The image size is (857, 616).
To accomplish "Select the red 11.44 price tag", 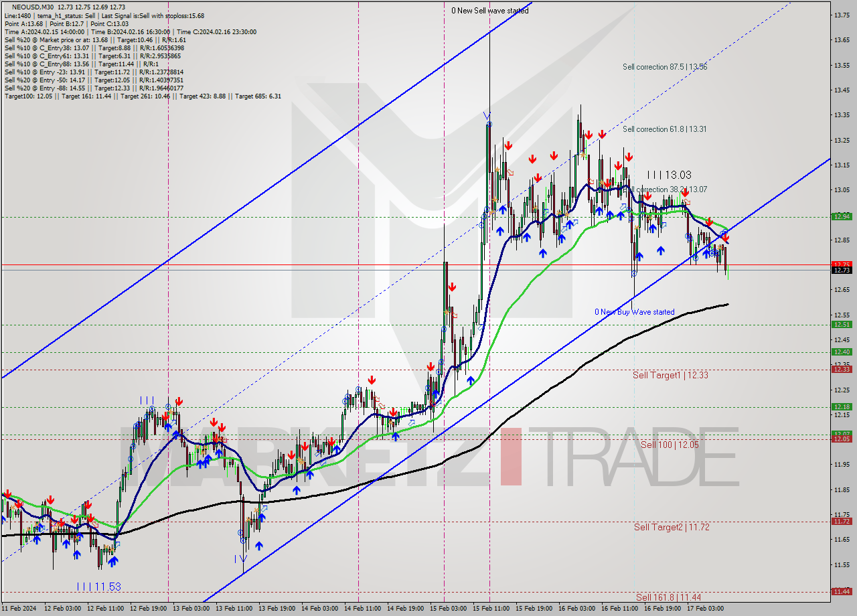I will click(x=842, y=591).
